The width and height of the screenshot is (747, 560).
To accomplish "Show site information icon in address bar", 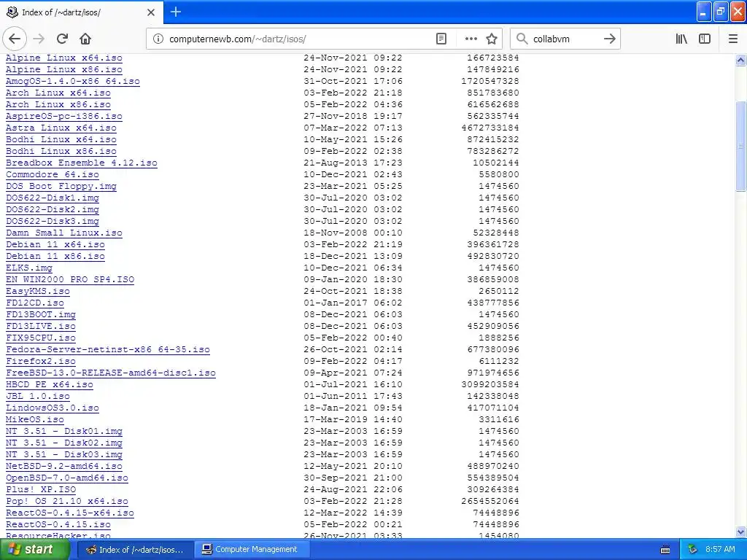I will 158,39.
